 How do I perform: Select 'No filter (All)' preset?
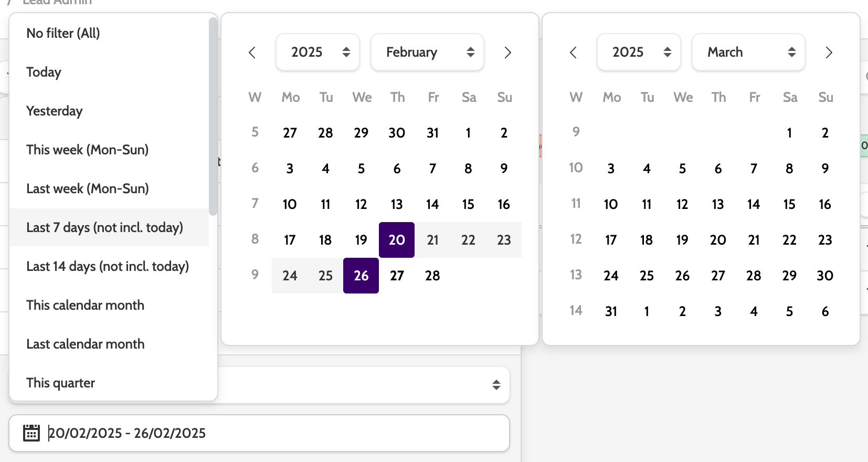click(x=63, y=33)
